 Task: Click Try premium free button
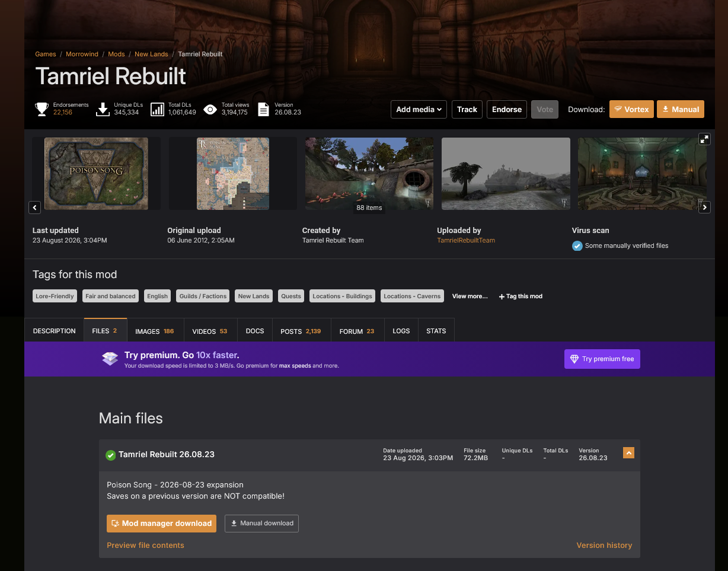pyautogui.click(x=602, y=359)
